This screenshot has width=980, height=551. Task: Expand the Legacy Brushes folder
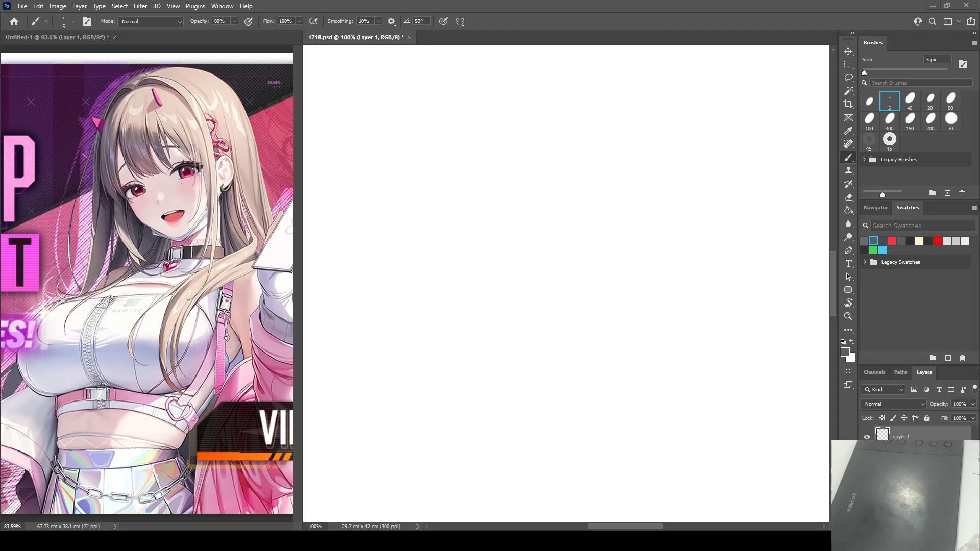pyautogui.click(x=865, y=160)
